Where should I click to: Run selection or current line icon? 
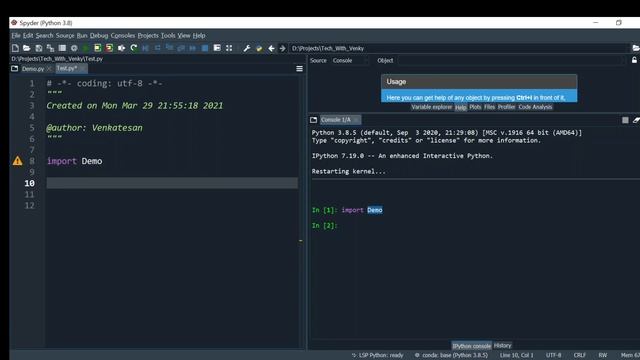pyautogui.click(x=121, y=48)
